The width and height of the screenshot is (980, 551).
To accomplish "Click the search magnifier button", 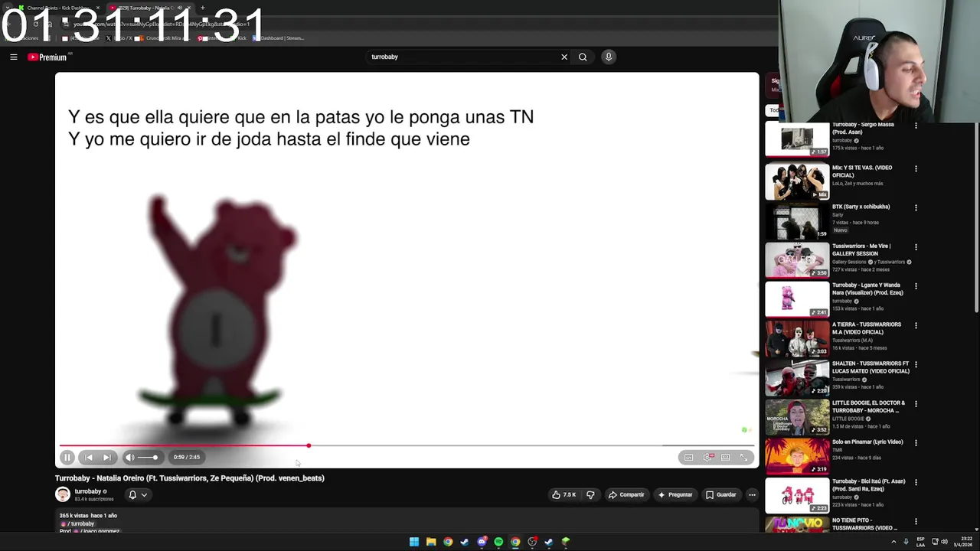I will pyautogui.click(x=583, y=57).
